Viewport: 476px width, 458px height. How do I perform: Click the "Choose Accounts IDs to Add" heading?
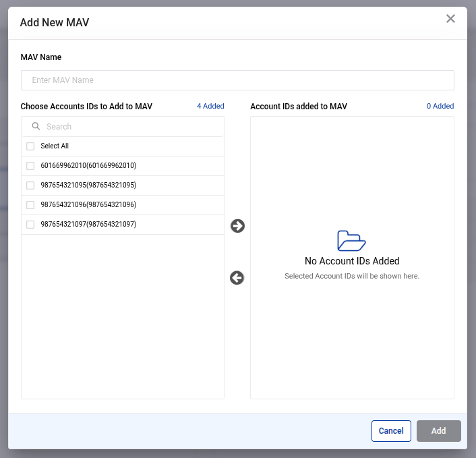tap(86, 107)
